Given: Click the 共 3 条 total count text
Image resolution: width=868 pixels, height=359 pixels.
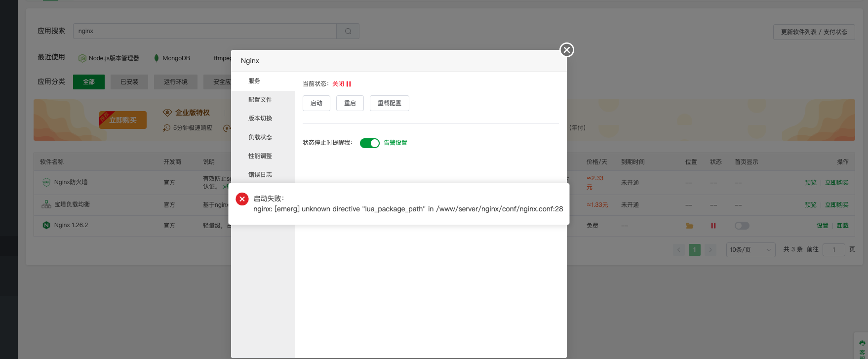Looking at the screenshot, I should point(793,250).
